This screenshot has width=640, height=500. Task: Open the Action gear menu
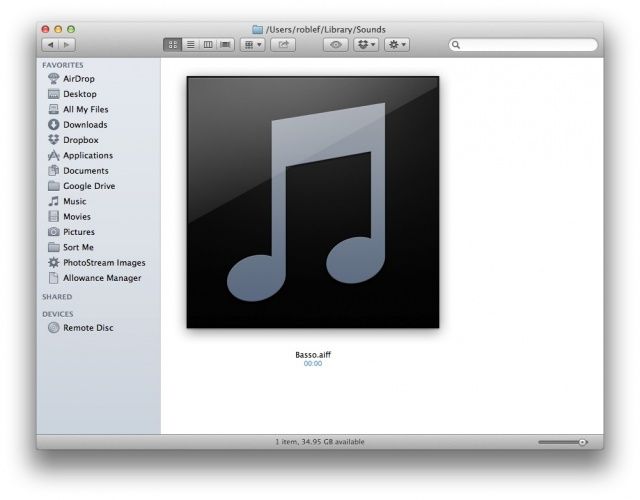[397, 45]
